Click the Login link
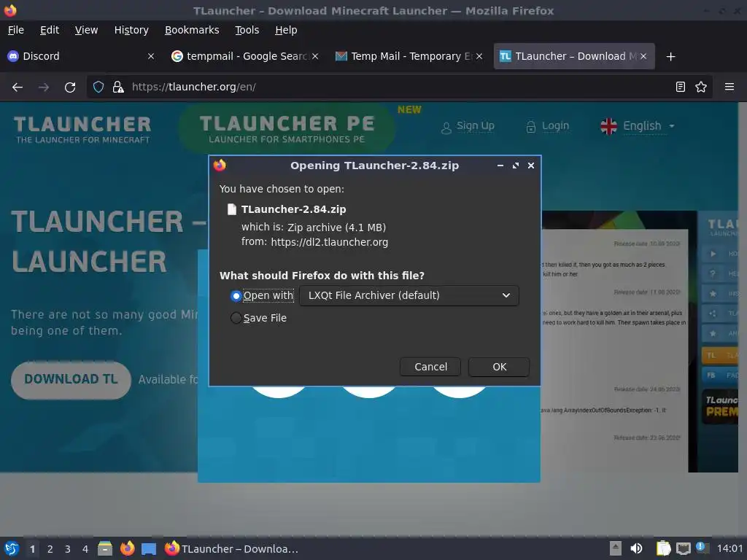The width and height of the screenshot is (747, 560). click(547, 127)
